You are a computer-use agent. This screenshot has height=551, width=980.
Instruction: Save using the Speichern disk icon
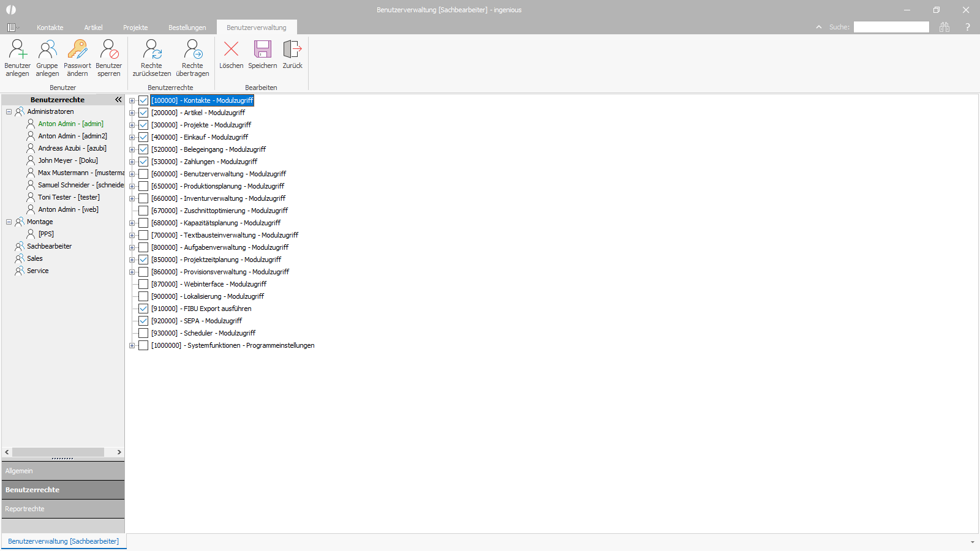(x=263, y=49)
